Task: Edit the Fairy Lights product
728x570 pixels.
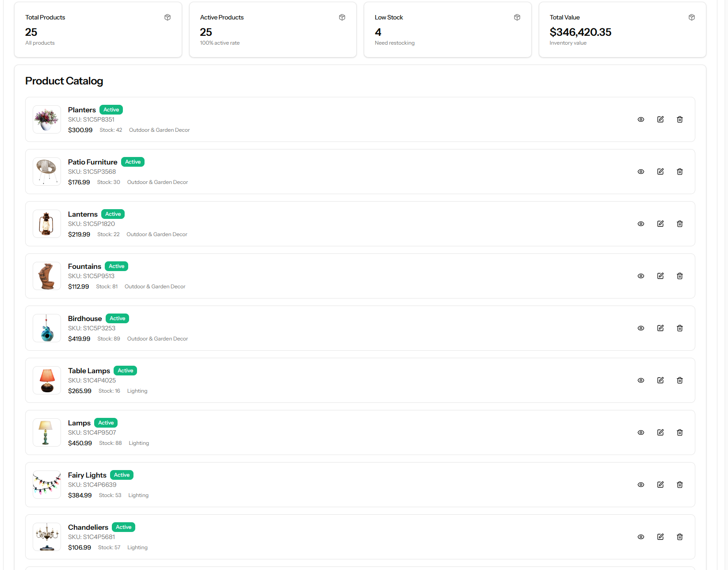Action: tap(660, 485)
